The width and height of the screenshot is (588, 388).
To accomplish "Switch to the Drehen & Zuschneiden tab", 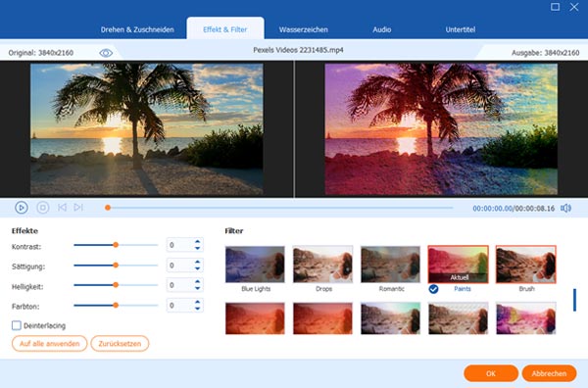I will click(x=137, y=29).
